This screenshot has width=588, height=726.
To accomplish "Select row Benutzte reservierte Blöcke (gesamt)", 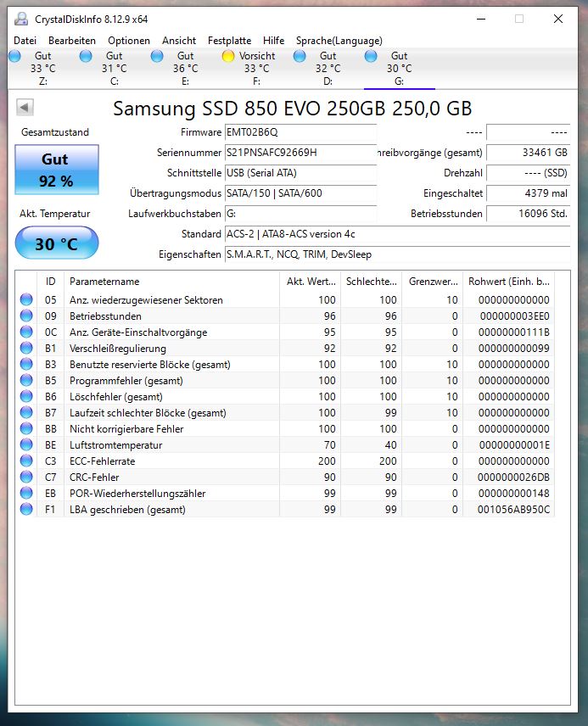I will pos(285,365).
